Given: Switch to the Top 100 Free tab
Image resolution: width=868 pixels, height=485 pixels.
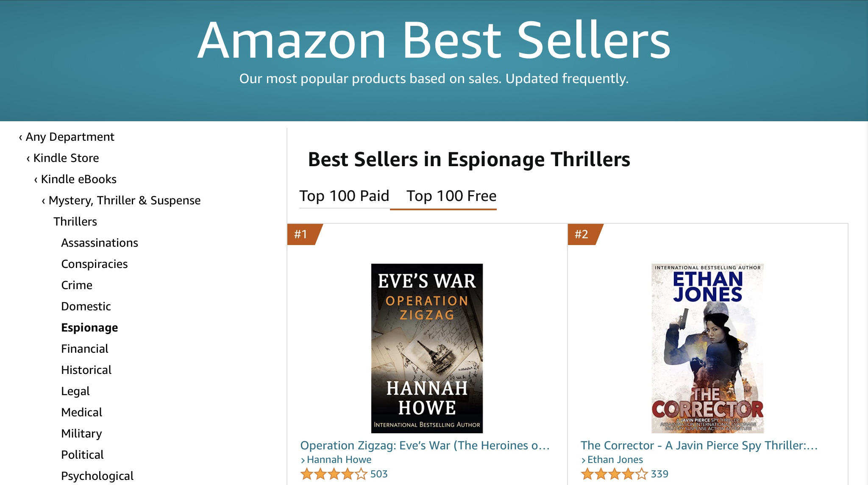Looking at the screenshot, I should point(451,196).
